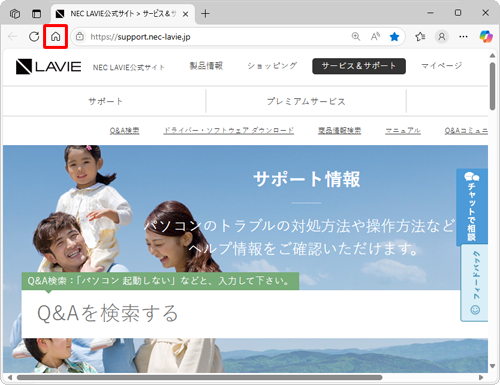Maximize the browser window

(x=458, y=13)
